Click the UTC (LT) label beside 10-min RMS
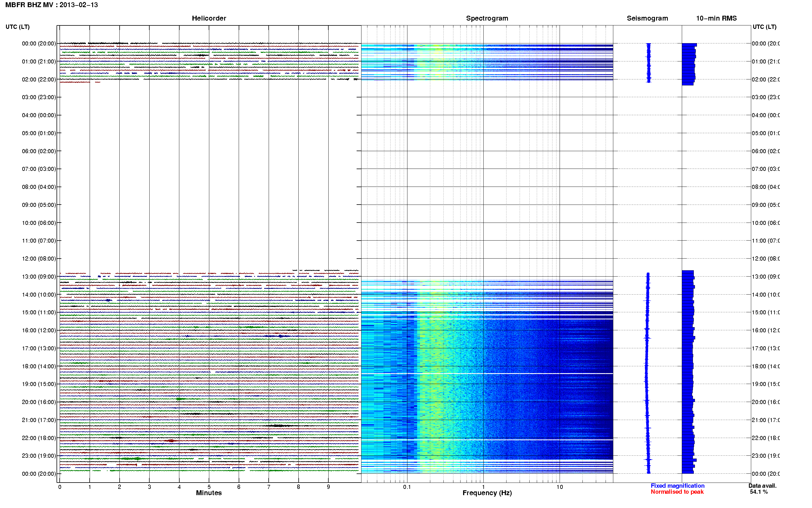This screenshot has width=812, height=508. (x=764, y=27)
